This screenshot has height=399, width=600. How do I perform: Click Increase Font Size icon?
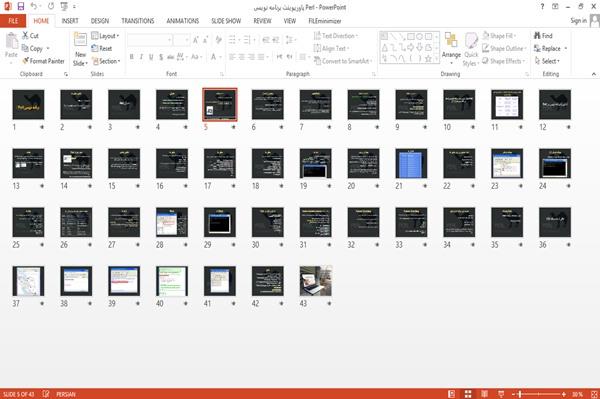click(196, 40)
